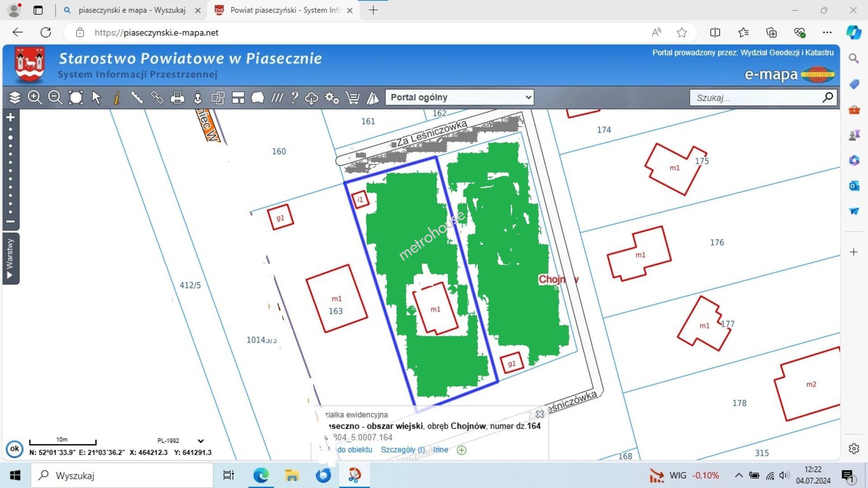Click the Szukaj search field
Viewport: 868px width, 488px height.
[x=757, y=98]
